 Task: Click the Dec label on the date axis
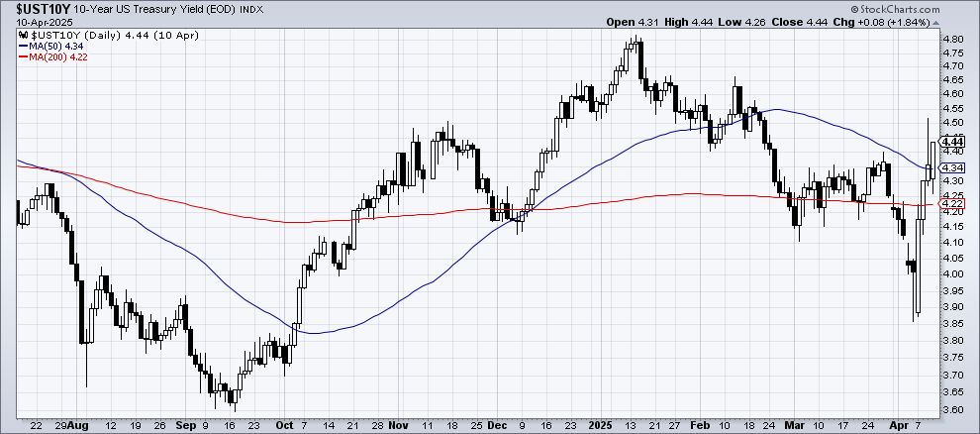click(496, 425)
